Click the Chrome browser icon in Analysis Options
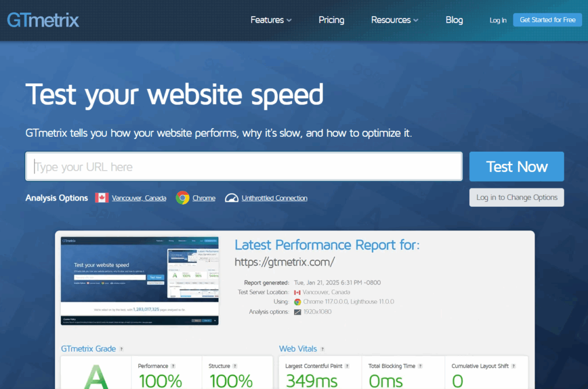This screenshot has width=588, height=389. click(183, 198)
